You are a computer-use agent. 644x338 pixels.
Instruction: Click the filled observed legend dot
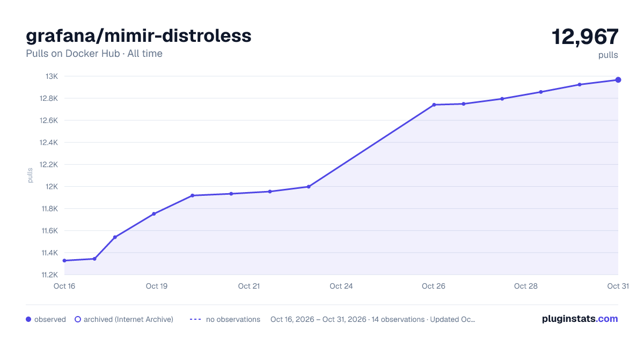tap(28, 319)
